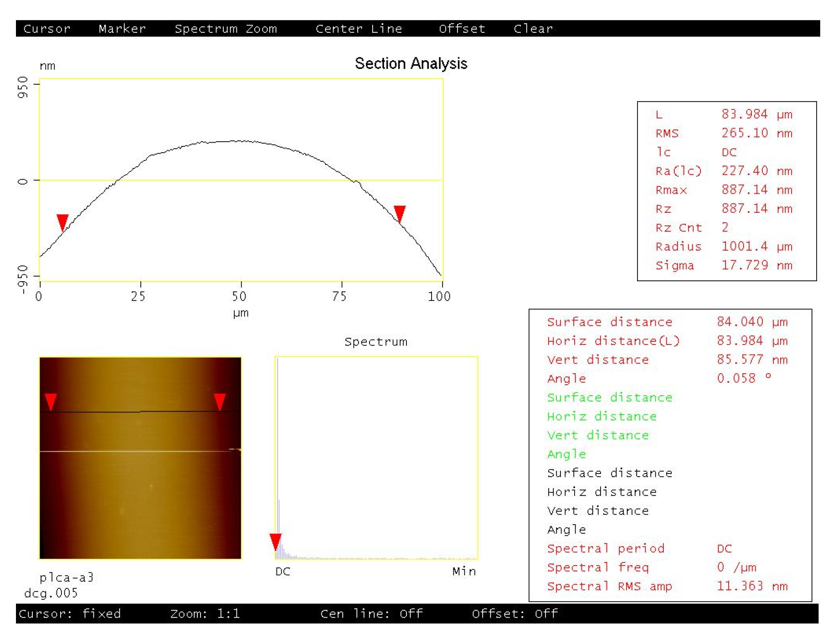The width and height of the screenshot is (838, 644).
Task: Open the Marker menu
Action: tap(122, 29)
